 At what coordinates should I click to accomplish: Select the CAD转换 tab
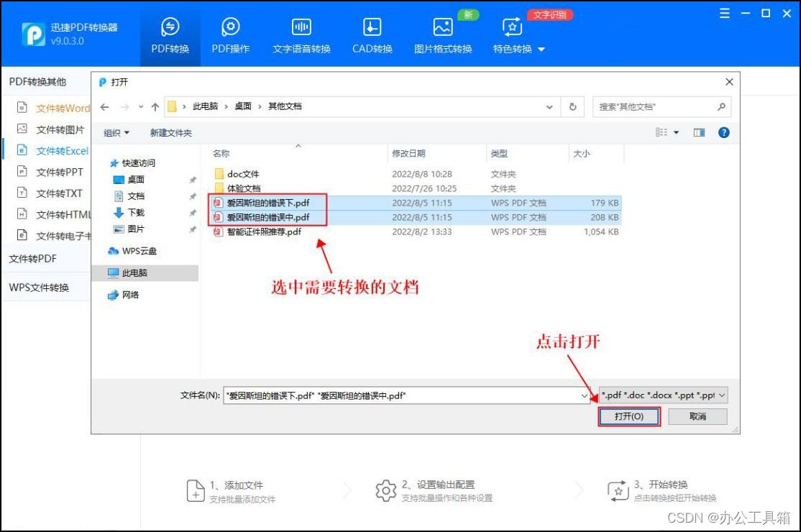tap(372, 35)
